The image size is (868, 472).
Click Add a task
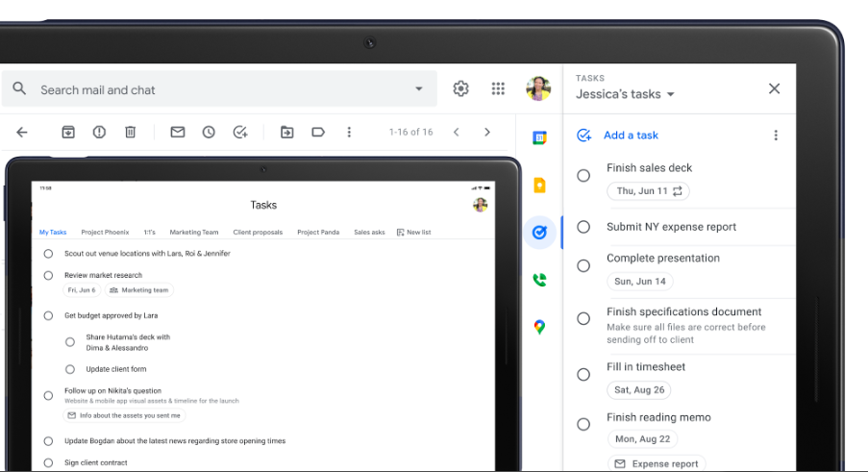click(630, 136)
